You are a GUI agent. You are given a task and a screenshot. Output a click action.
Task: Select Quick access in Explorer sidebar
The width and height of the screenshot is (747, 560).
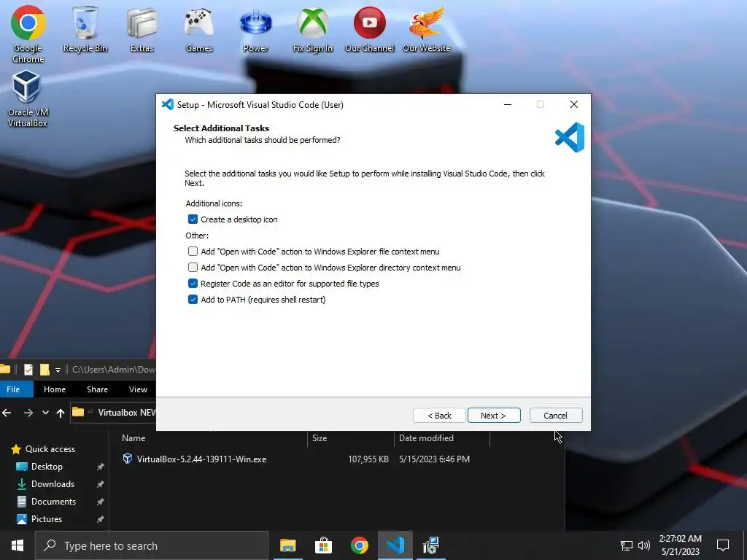[x=50, y=448]
